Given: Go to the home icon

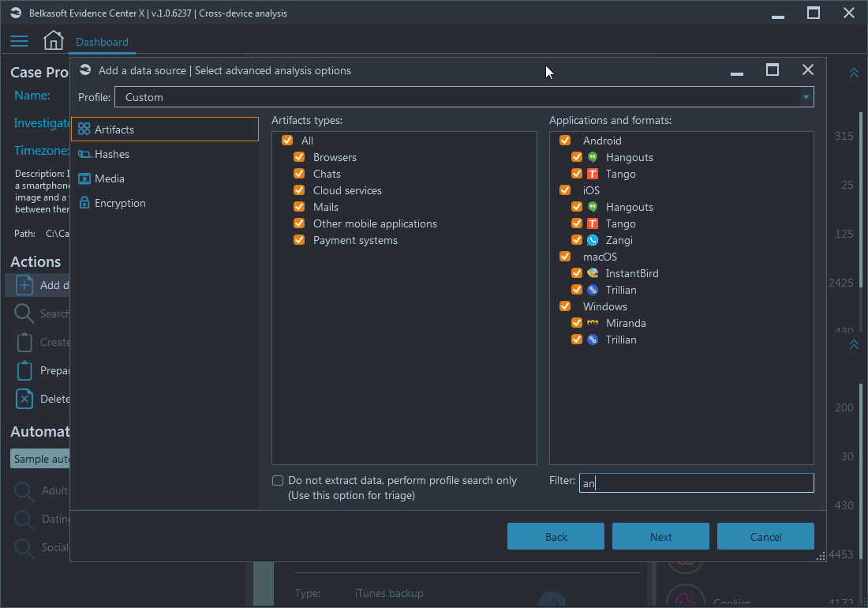Looking at the screenshot, I should point(54,40).
